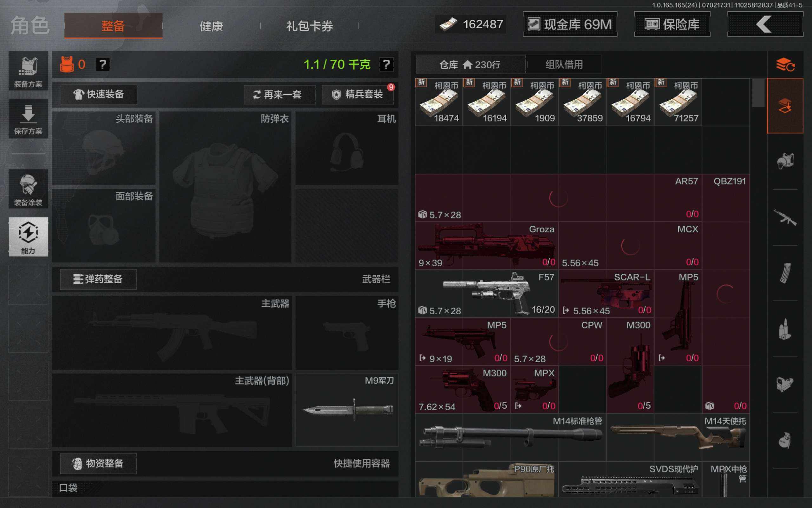Filter warehouse by grenade icon
This screenshot has height=508, width=812.
(x=785, y=440)
